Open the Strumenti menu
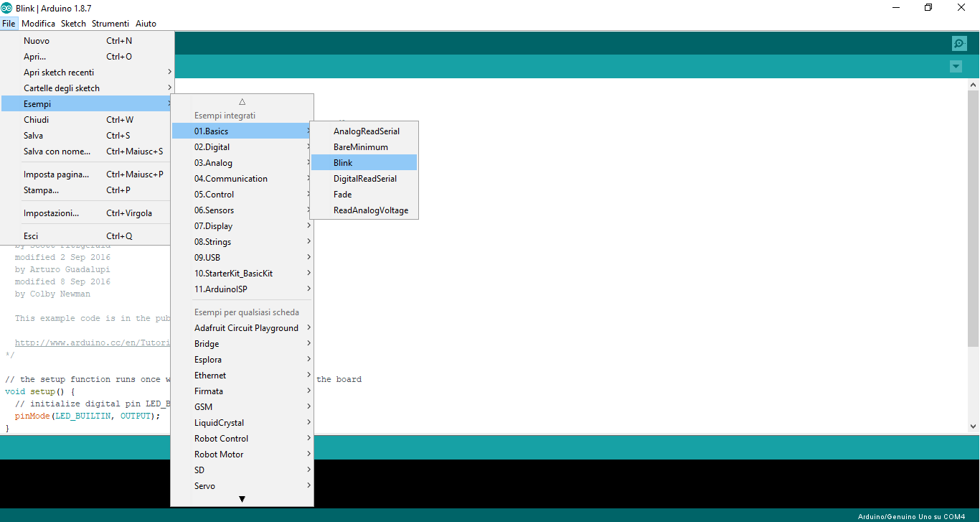 (x=110, y=24)
